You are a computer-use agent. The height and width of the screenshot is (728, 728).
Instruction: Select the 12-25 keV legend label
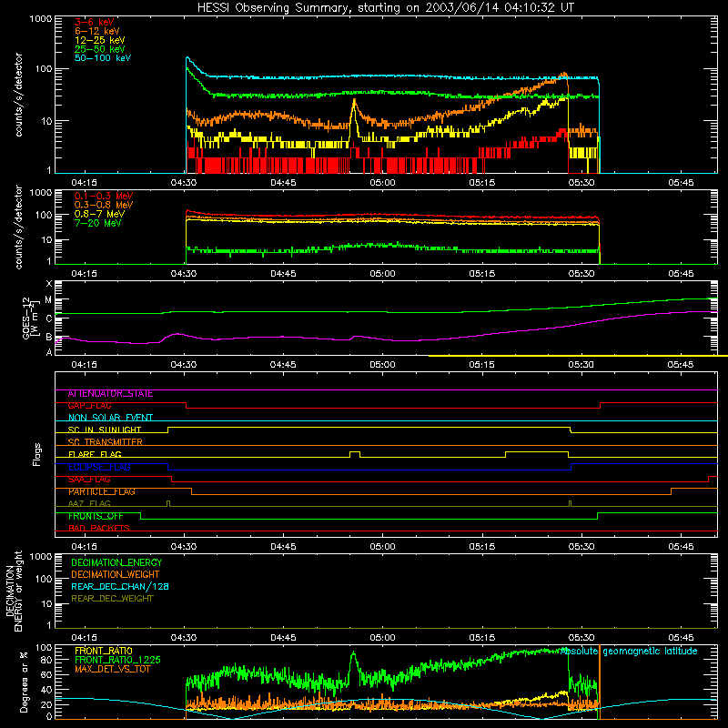tap(100, 40)
